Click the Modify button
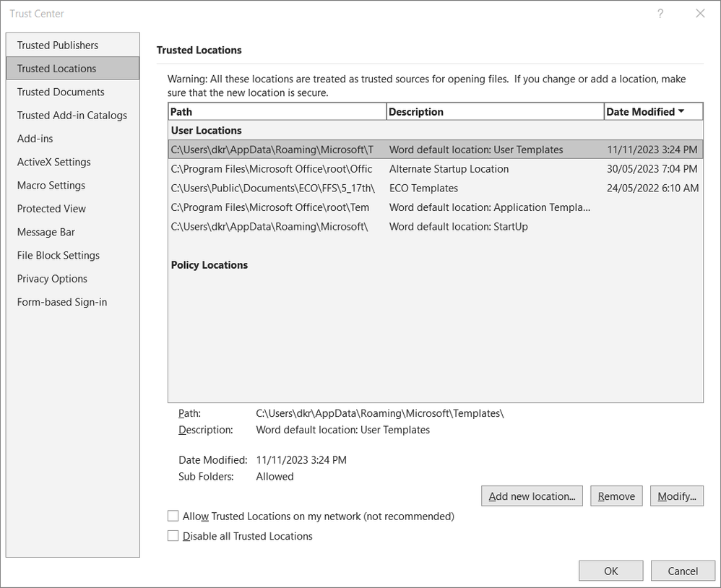The width and height of the screenshot is (721, 588). click(677, 496)
